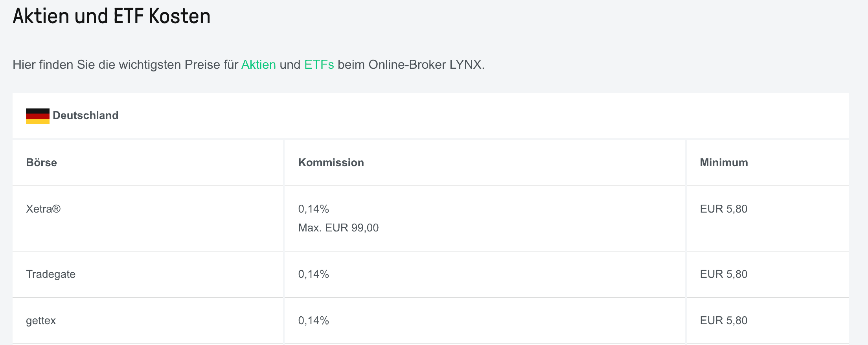The height and width of the screenshot is (345, 868).
Task: Click the 0,14% commission in Tradegate row
Action: (x=313, y=274)
